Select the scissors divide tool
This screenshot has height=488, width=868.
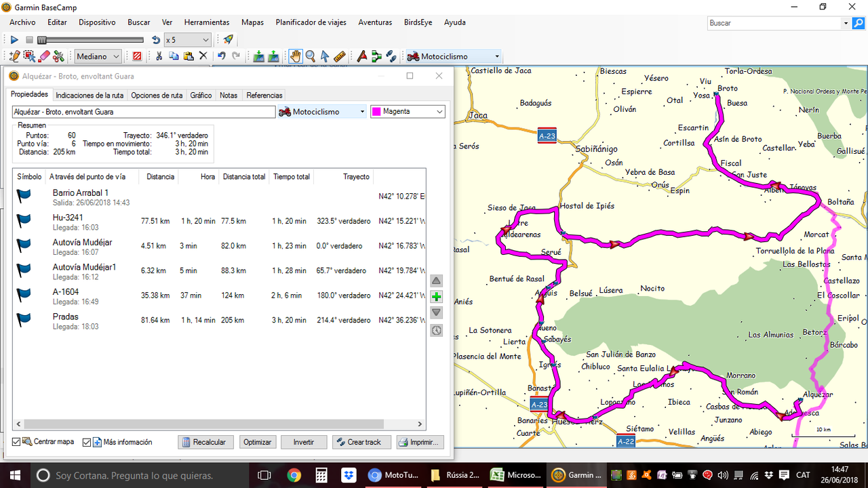coord(58,56)
